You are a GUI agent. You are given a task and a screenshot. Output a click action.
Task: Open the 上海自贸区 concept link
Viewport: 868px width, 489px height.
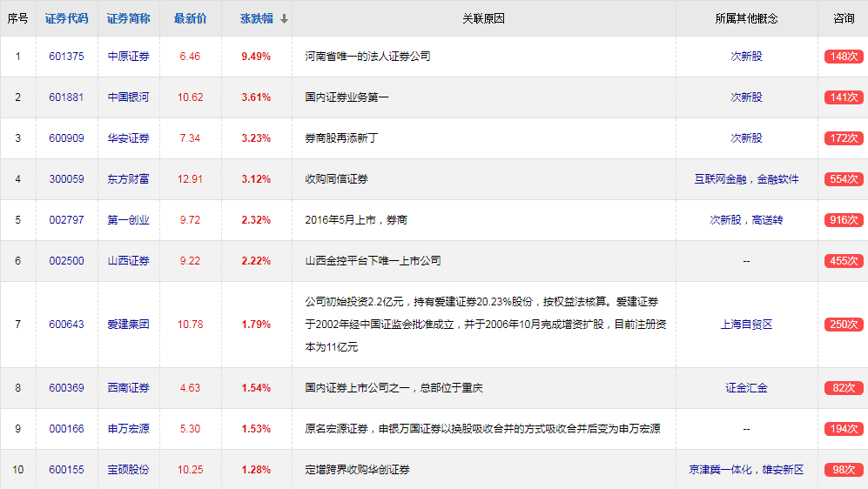pyautogui.click(x=746, y=325)
